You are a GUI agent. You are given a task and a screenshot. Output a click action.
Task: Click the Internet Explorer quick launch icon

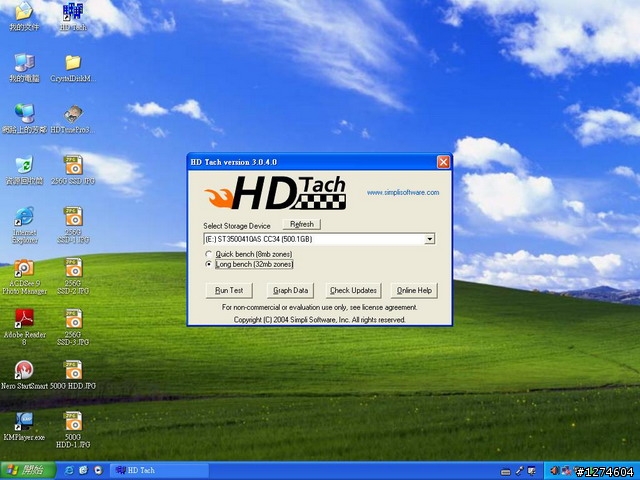coord(70,470)
